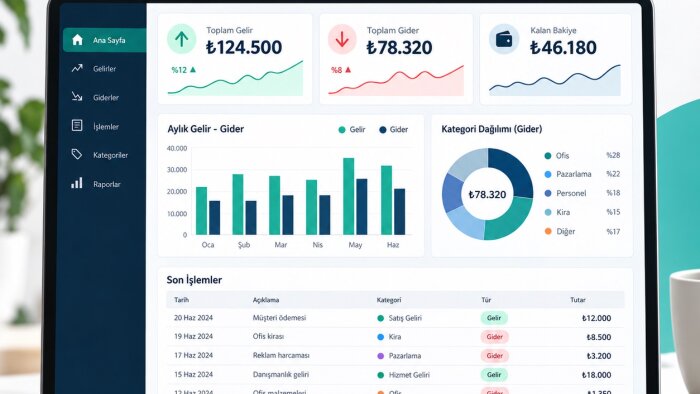This screenshot has height=394, width=700.
Task: Click the Kategoriler tag icon
Action: pyautogui.click(x=77, y=154)
